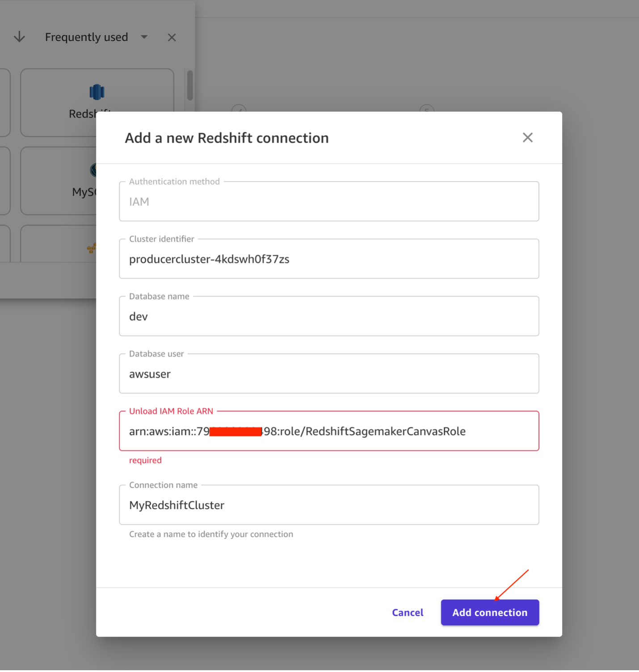
Task: Close the Frequently used data source panel
Action: point(172,38)
